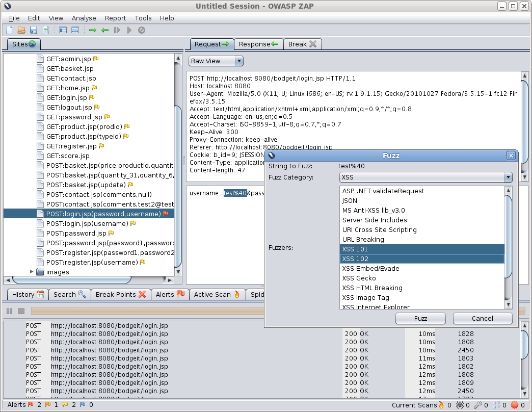Click the Cancel button in Fuzz dialog
The width and height of the screenshot is (532, 412).
(x=483, y=318)
